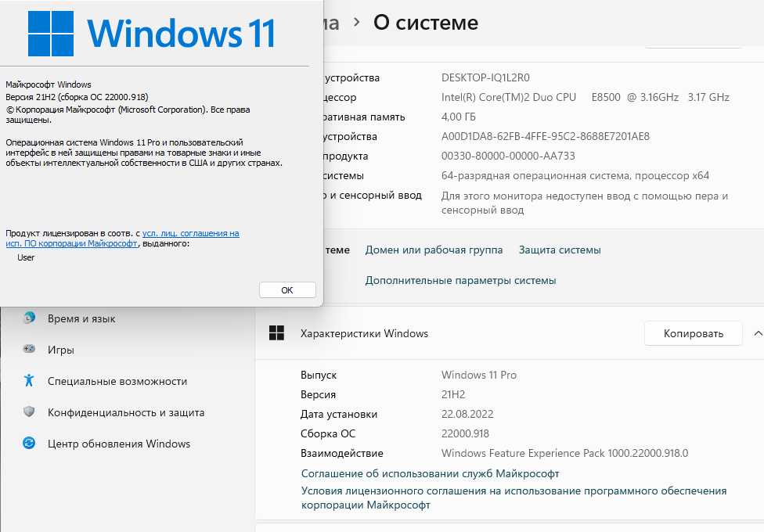This screenshot has height=532, width=764.
Task: Open Условия лицензионного соглашения software link
Action: 514,491
